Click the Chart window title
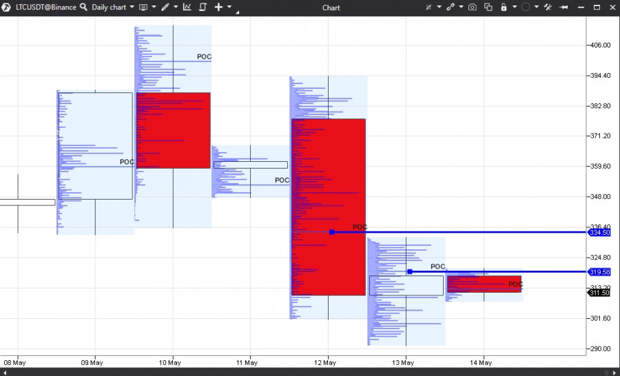620x376 pixels. click(331, 8)
